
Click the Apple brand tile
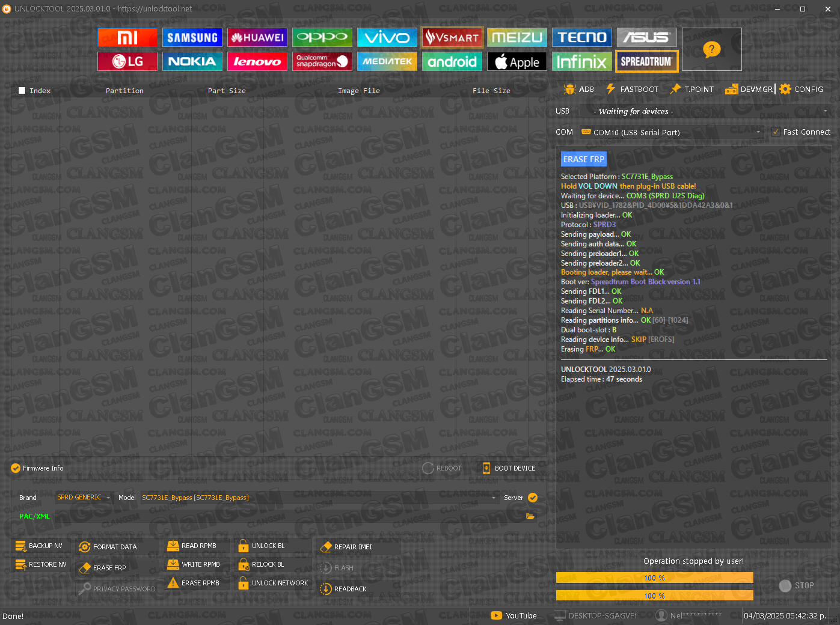(517, 61)
